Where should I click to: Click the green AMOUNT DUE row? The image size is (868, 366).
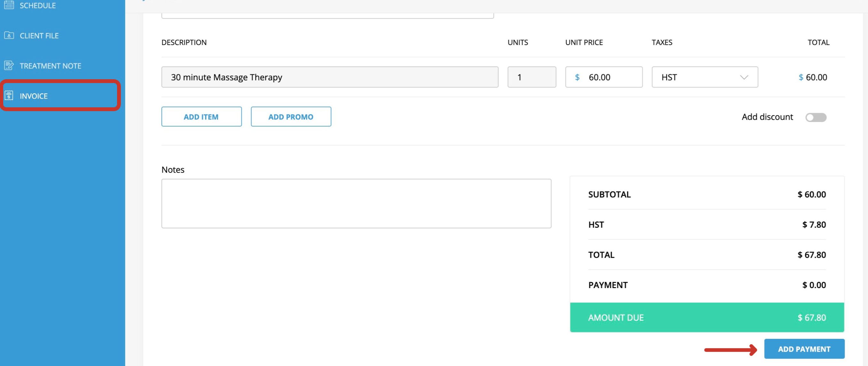(x=707, y=317)
